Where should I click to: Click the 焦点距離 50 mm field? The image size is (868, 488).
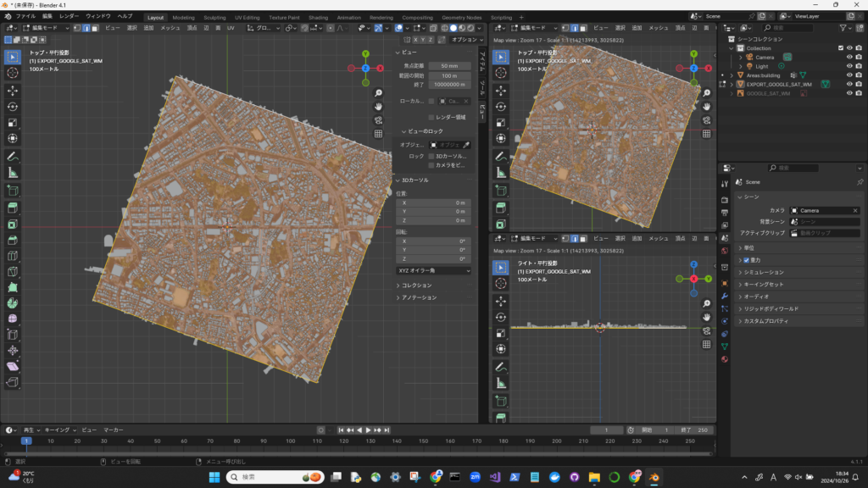(x=449, y=65)
